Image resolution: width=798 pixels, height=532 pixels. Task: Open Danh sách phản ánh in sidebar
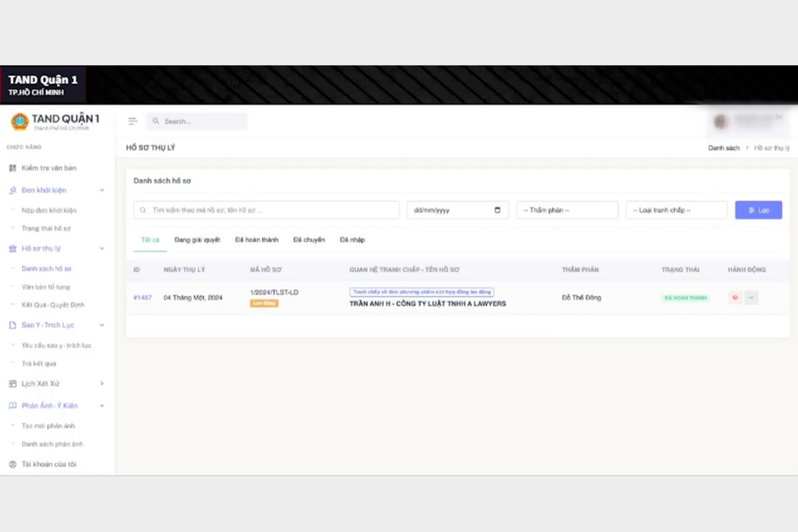coord(53,444)
